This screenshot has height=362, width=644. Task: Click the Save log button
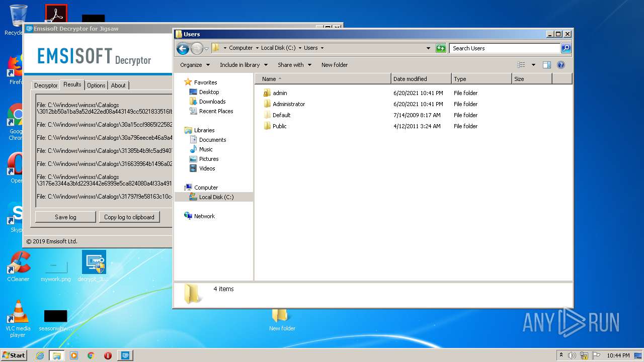tap(65, 217)
